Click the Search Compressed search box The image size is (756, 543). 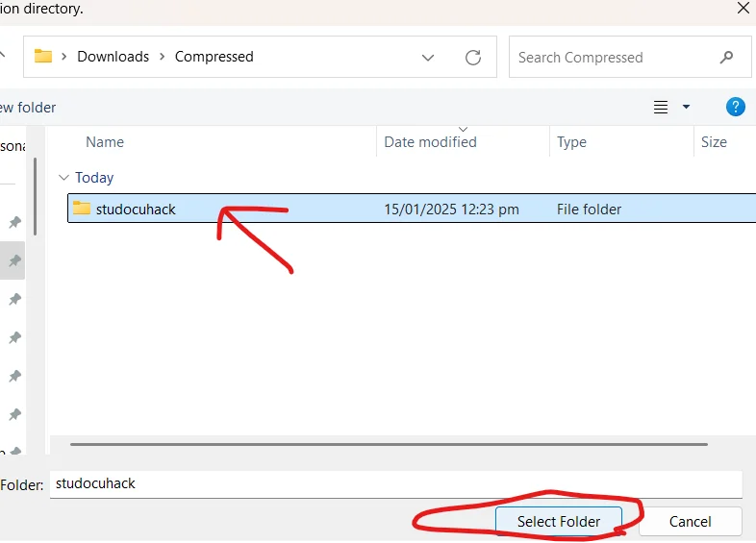[x=630, y=57]
